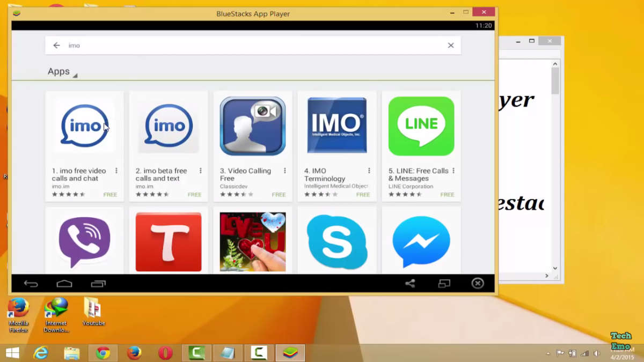Select title "2. imo beta free calls and text"
This screenshot has width=644, height=362.
pos(162,175)
